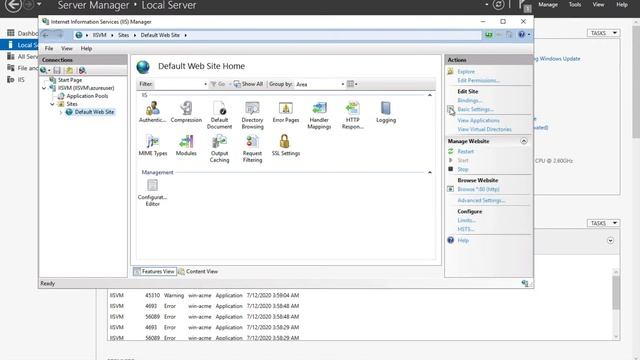Open the Filter dropdown arrow

[205, 84]
